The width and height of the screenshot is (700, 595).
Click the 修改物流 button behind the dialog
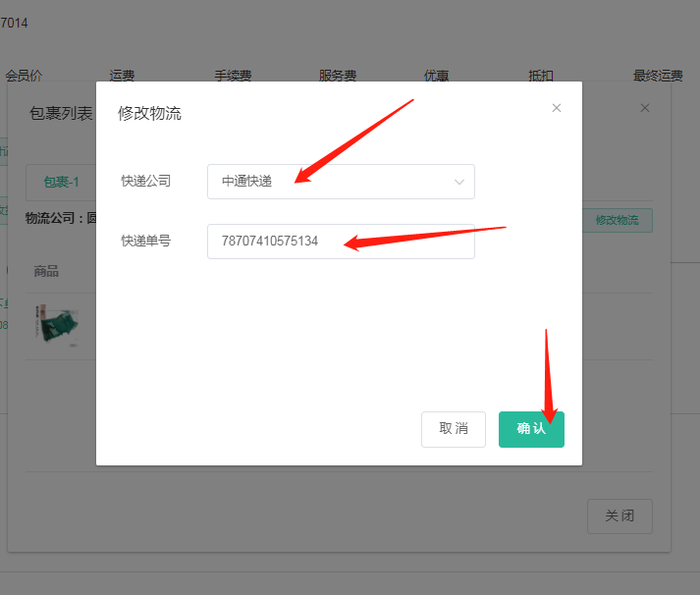pyautogui.click(x=617, y=220)
